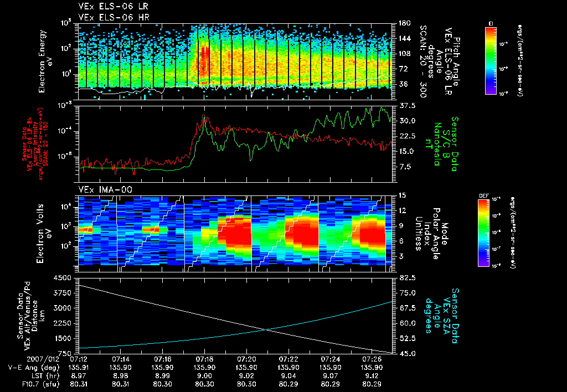Click the 07:16 time tick label
The height and width of the screenshot is (392, 567).
pos(162,360)
